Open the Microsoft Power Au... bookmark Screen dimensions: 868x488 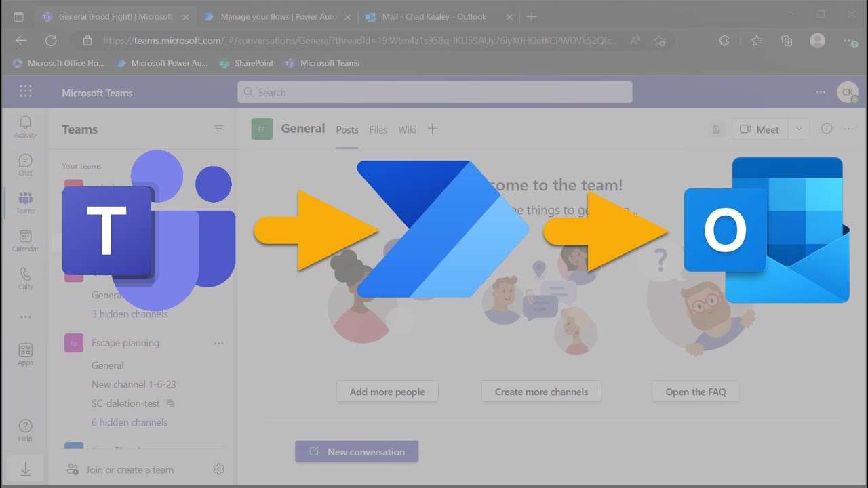(x=162, y=63)
